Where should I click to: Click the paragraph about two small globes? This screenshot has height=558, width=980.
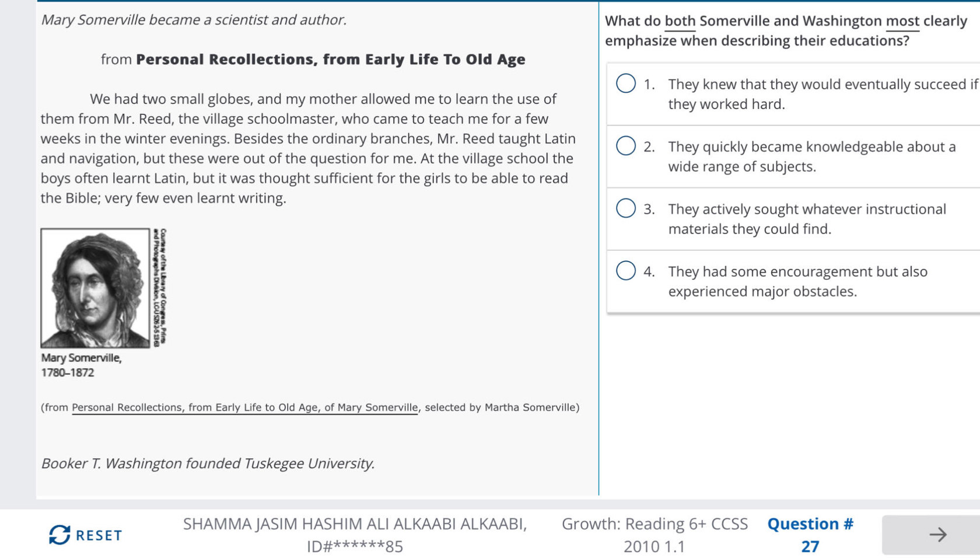(x=307, y=148)
